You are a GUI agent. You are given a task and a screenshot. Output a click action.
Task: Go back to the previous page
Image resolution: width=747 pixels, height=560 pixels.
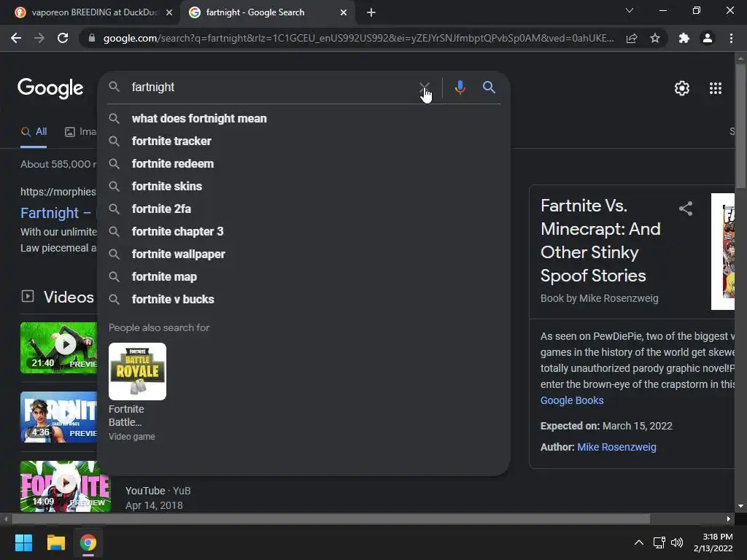tap(16, 38)
